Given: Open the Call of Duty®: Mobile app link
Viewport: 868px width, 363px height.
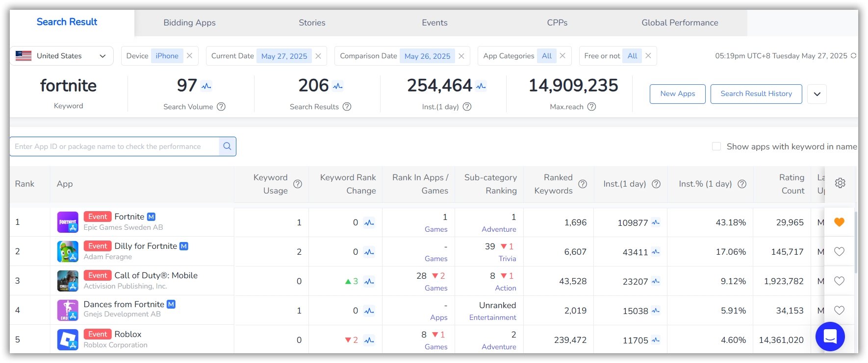Looking at the screenshot, I should point(156,275).
